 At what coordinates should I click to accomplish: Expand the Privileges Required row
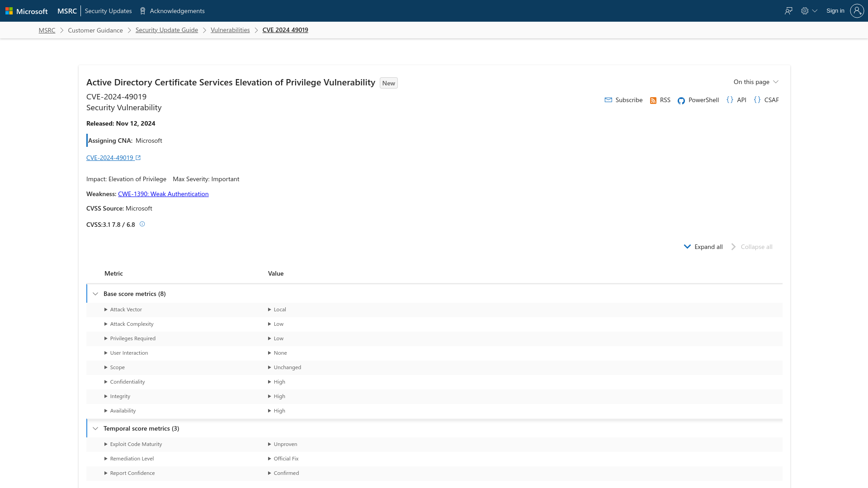[106, 338]
